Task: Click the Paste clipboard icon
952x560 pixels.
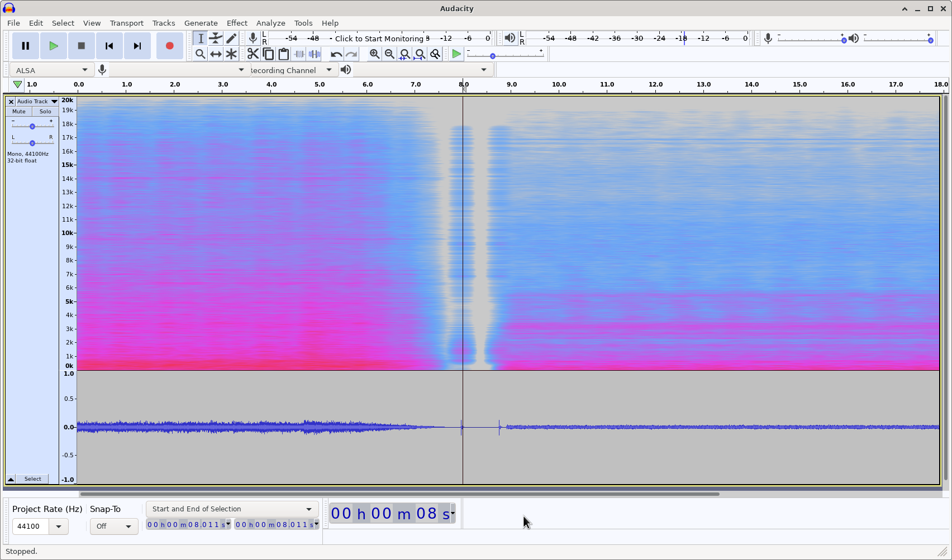Action: (284, 54)
